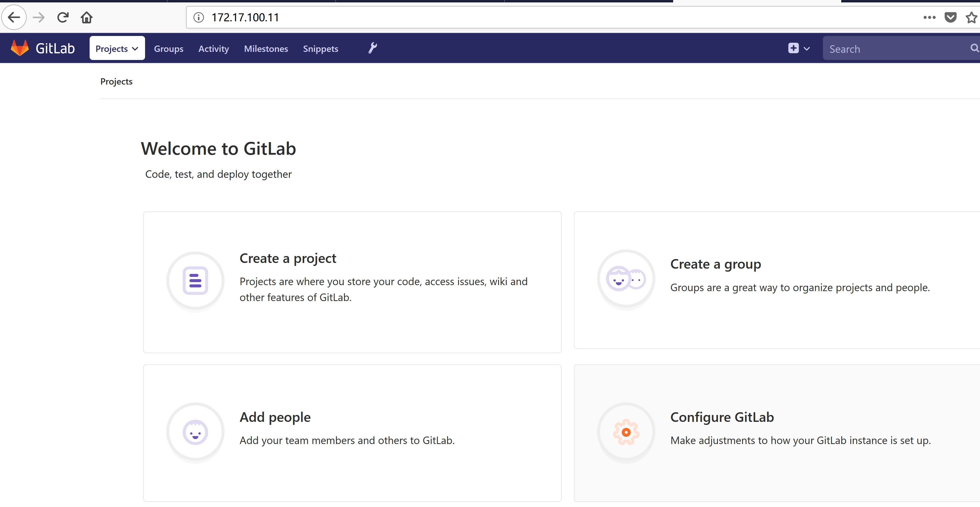
Task: Click the GitLab wordmark text
Action: (x=55, y=48)
